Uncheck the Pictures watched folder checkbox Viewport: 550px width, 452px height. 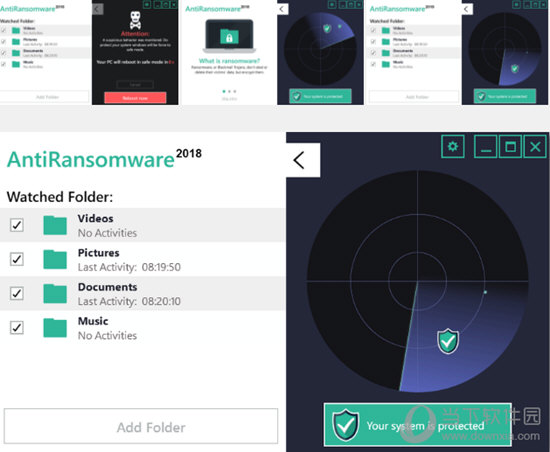tap(17, 259)
